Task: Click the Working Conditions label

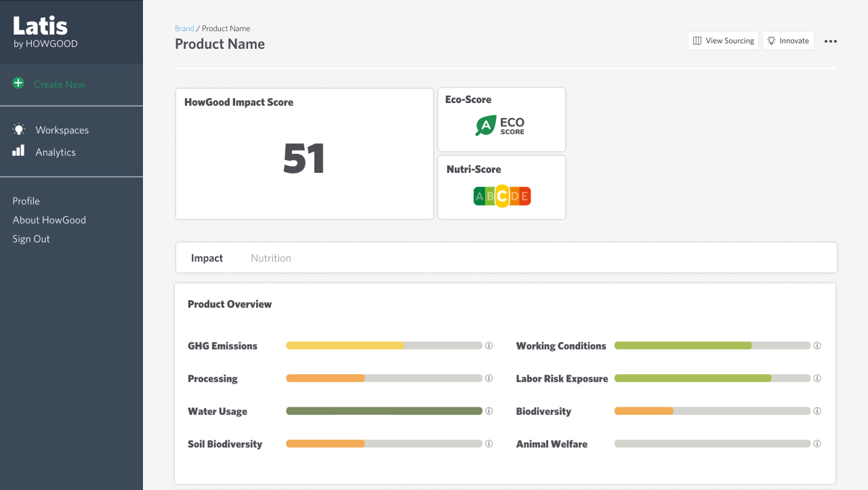Action: pos(561,346)
